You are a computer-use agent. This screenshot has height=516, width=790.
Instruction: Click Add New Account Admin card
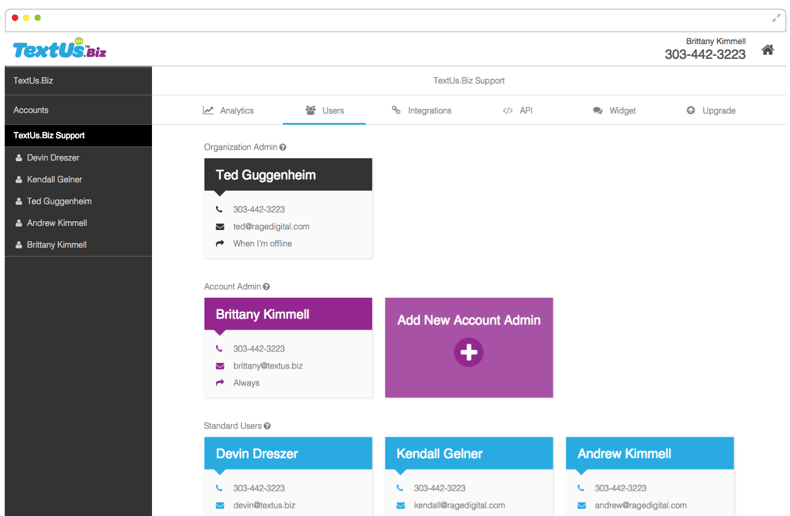(469, 348)
